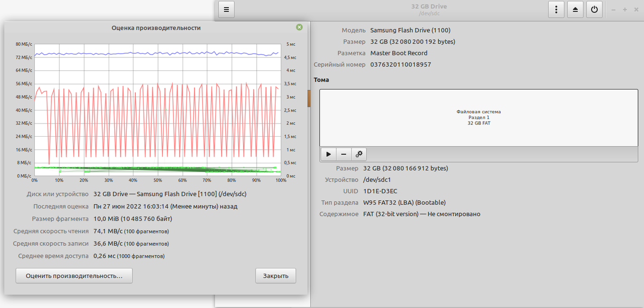Screen dimensions: 644x308
Task: Click partition size '32 GB (32 080 166 912 bytes)'
Action: point(406,168)
